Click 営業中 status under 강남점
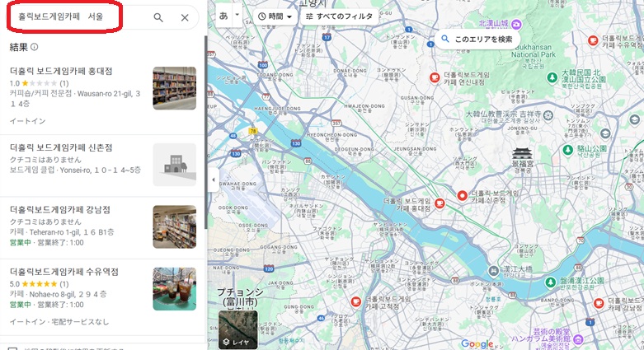Screen dimensions: 644x350 21,242
